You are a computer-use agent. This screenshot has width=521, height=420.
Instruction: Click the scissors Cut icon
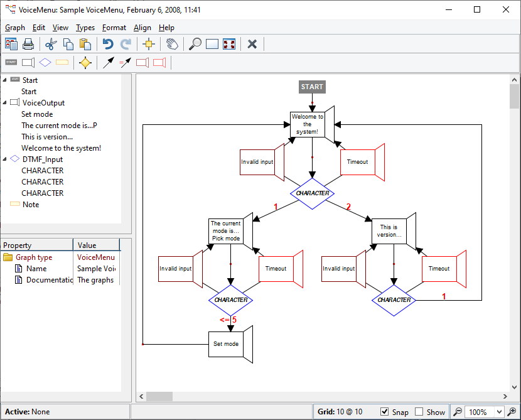click(51, 44)
